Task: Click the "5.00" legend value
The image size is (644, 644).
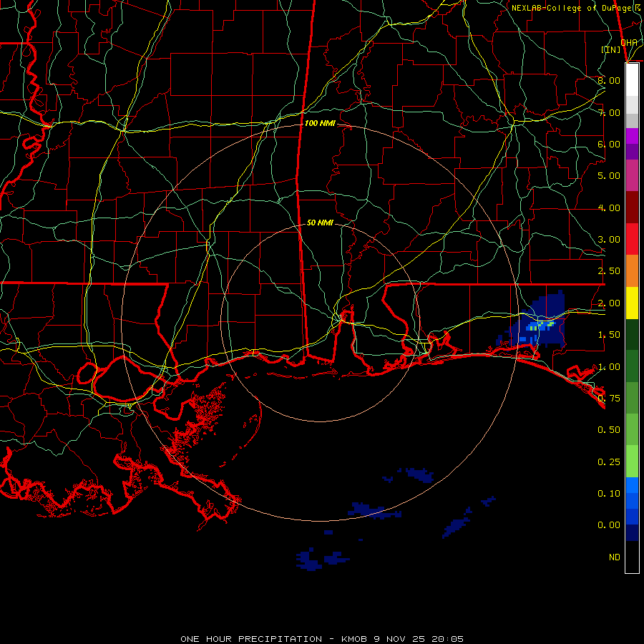Action: pyautogui.click(x=609, y=176)
